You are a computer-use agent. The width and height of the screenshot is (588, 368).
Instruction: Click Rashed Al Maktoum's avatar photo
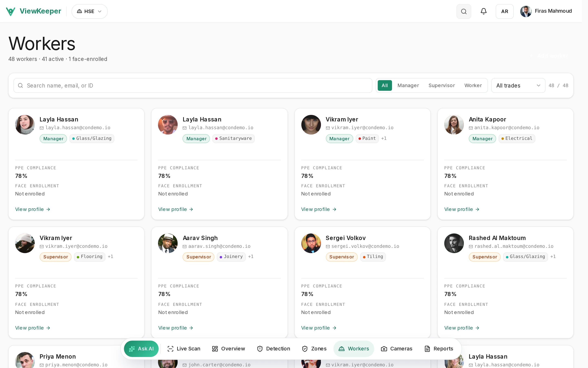coord(454,243)
